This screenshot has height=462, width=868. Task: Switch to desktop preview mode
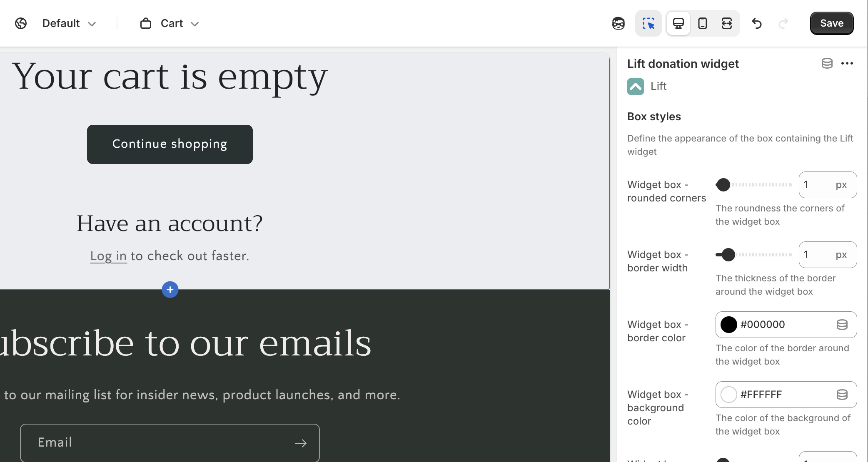pyautogui.click(x=678, y=23)
